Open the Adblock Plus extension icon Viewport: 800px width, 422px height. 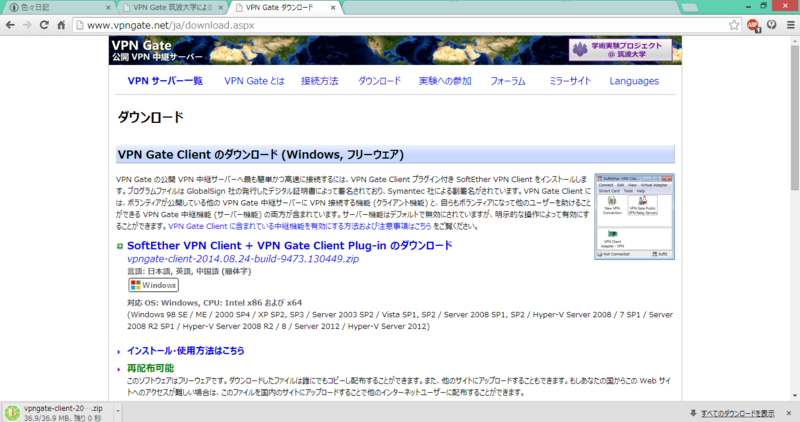click(x=753, y=25)
